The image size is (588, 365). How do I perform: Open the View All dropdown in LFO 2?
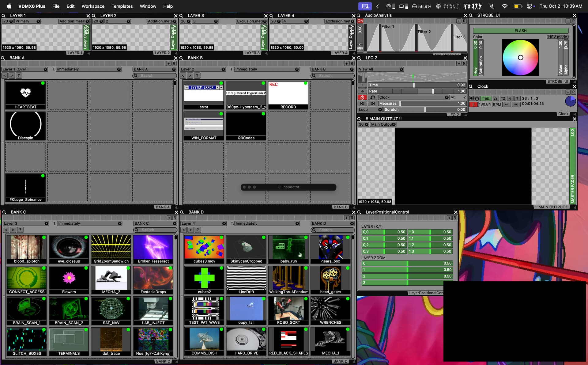(x=381, y=69)
